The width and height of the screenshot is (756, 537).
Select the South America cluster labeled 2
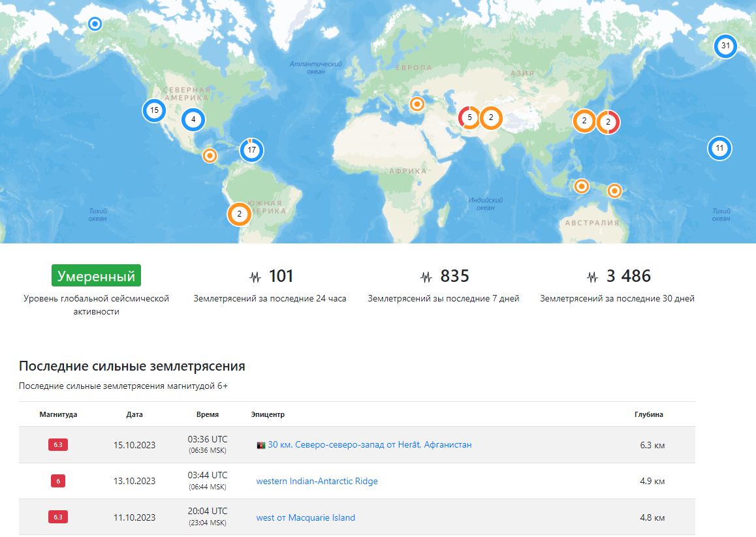pyautogui.click(x=239, y=214)
